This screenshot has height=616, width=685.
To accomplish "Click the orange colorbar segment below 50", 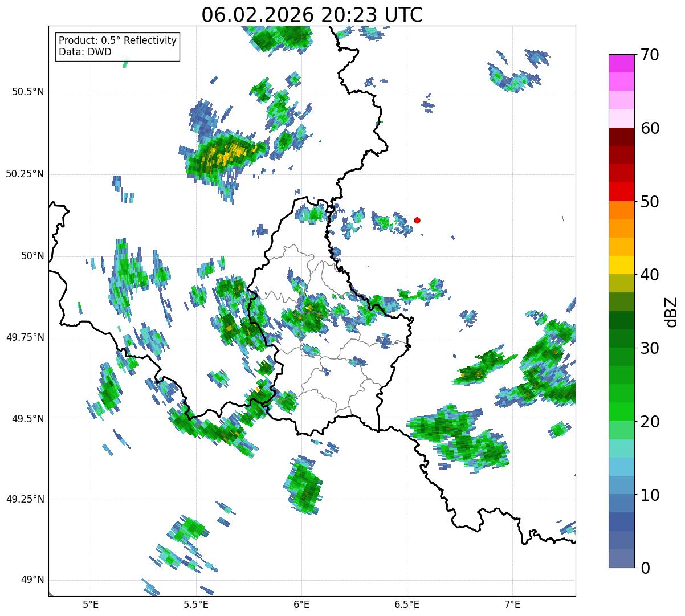I will [622, 210].
